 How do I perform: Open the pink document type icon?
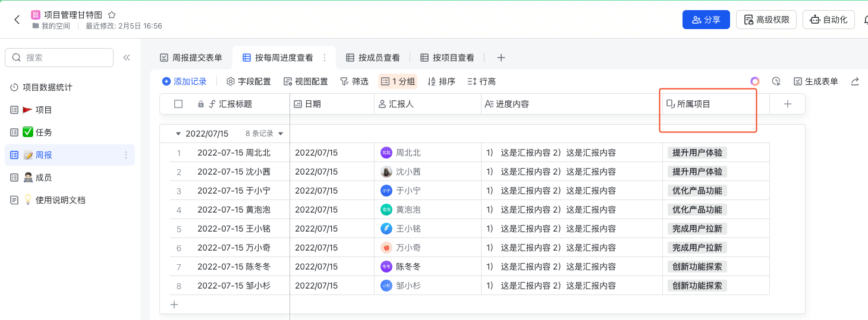click(x=36, y=15)
